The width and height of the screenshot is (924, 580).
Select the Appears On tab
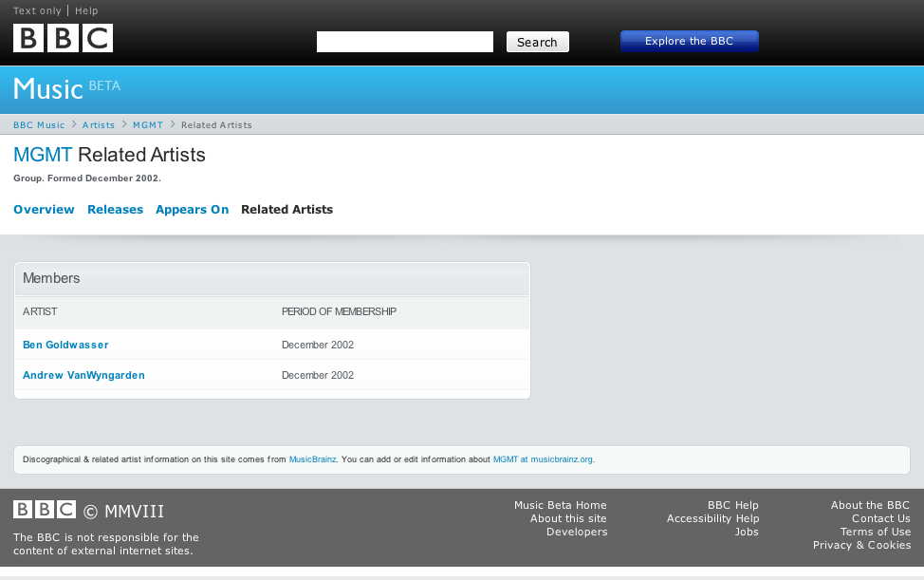[x=193, y=209]
